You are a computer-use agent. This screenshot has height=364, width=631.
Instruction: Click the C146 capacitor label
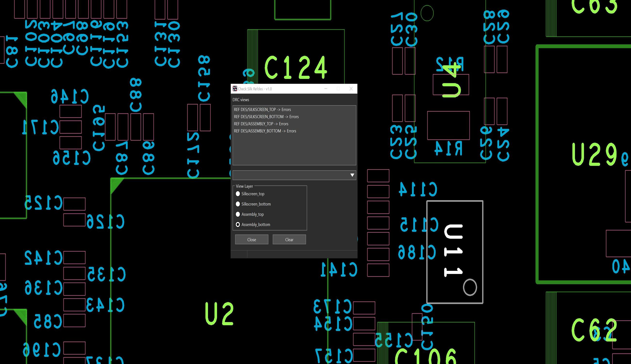(70, 96)
